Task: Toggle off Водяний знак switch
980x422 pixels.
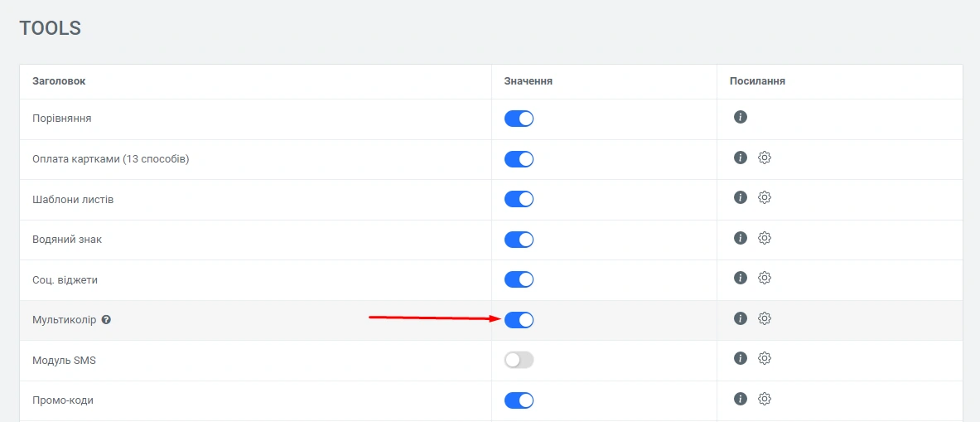Action: coord(519,240)
